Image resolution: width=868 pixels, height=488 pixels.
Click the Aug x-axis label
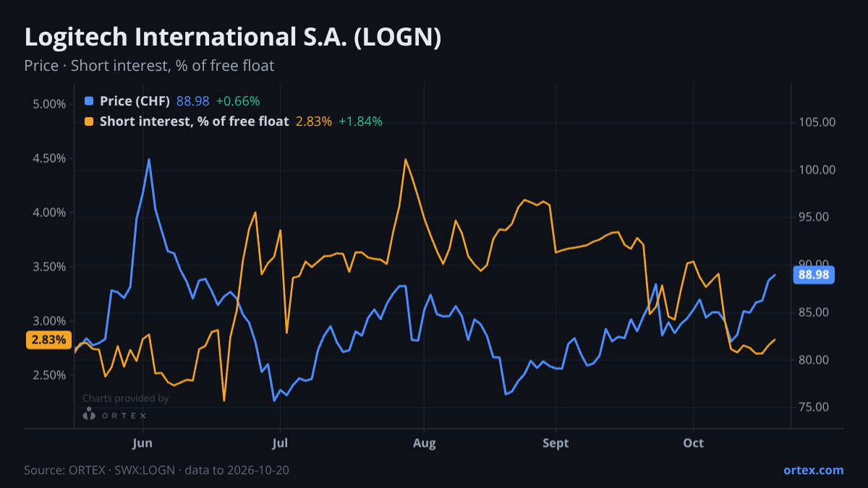tap(425, 442)
